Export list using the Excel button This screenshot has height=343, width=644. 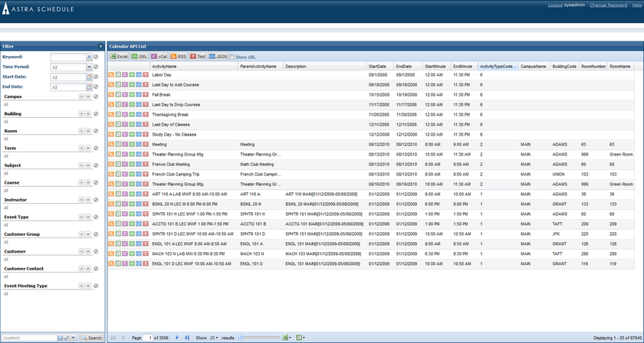[x=119, y=57]
